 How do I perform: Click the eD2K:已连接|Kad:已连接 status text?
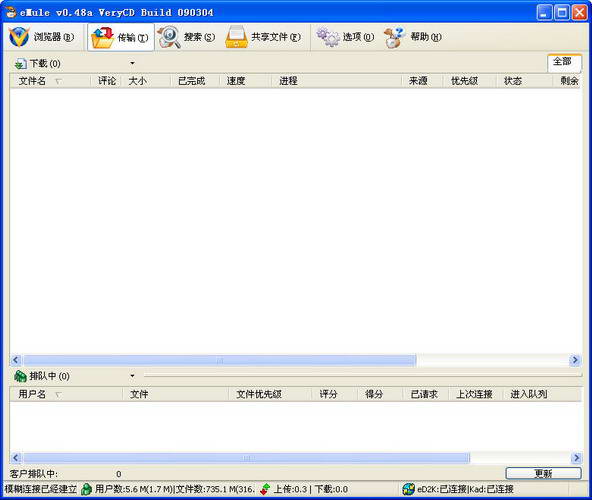tap(465, 489)
